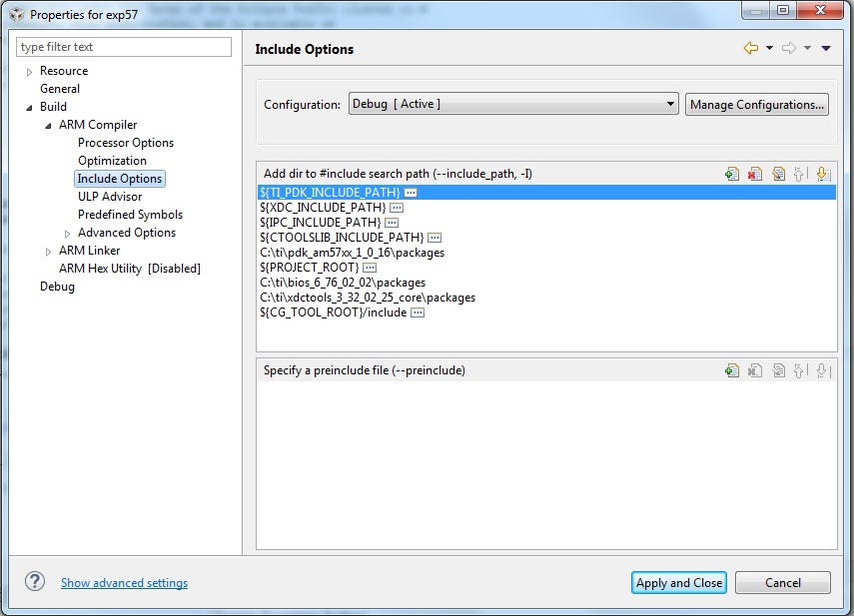Expand the Advanced Options node
The image size is (854, 616).
pos(66,232)
